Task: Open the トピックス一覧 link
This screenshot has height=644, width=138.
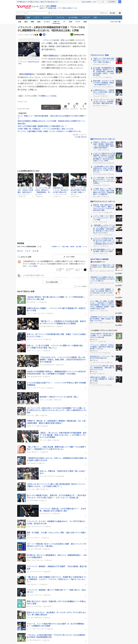Action: (x=115, y=22)
